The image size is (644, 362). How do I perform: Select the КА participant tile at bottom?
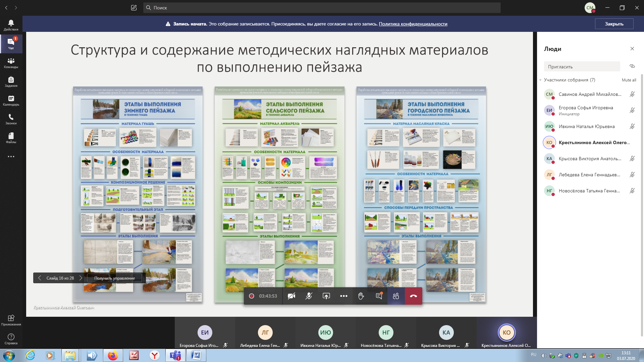pos(446,333)
